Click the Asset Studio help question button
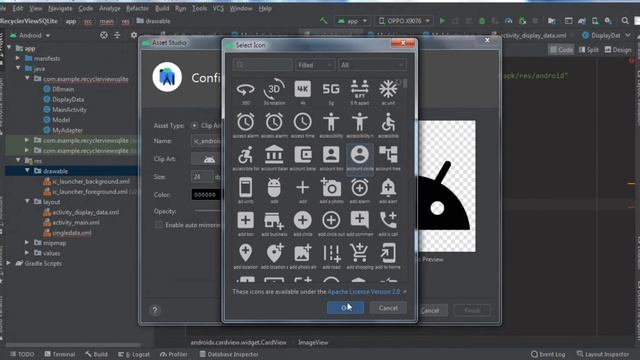 pyautogui.click(x=155, y=310)
